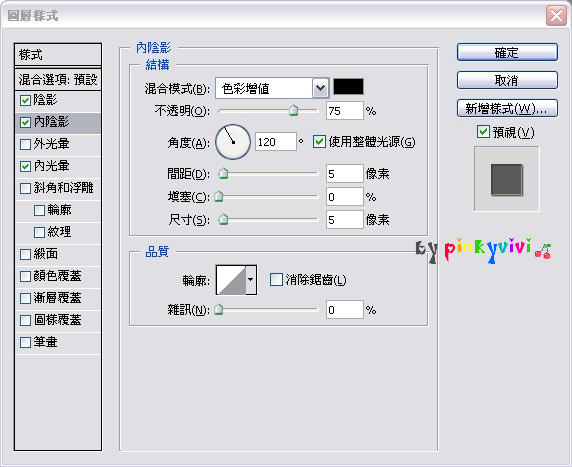Toggle 使用整體光源 global light checkbox
Screen dimensions: 572x467
tap(319, 142)
